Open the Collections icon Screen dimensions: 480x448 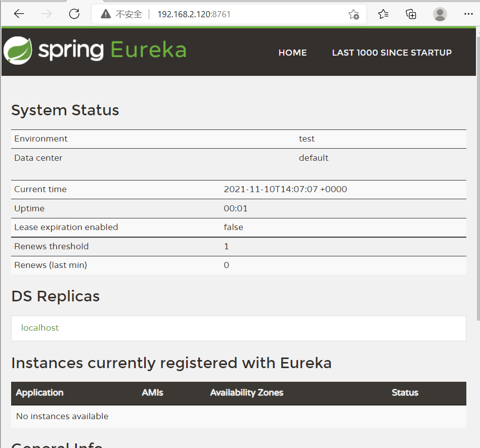point(411,14)
